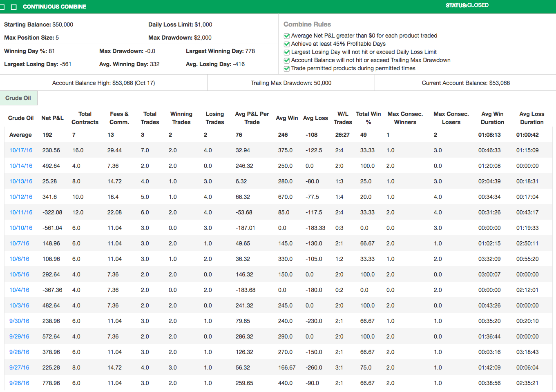Open the 10/10/16 date link
The image size is (556, 392).
(x=21, y=228)
